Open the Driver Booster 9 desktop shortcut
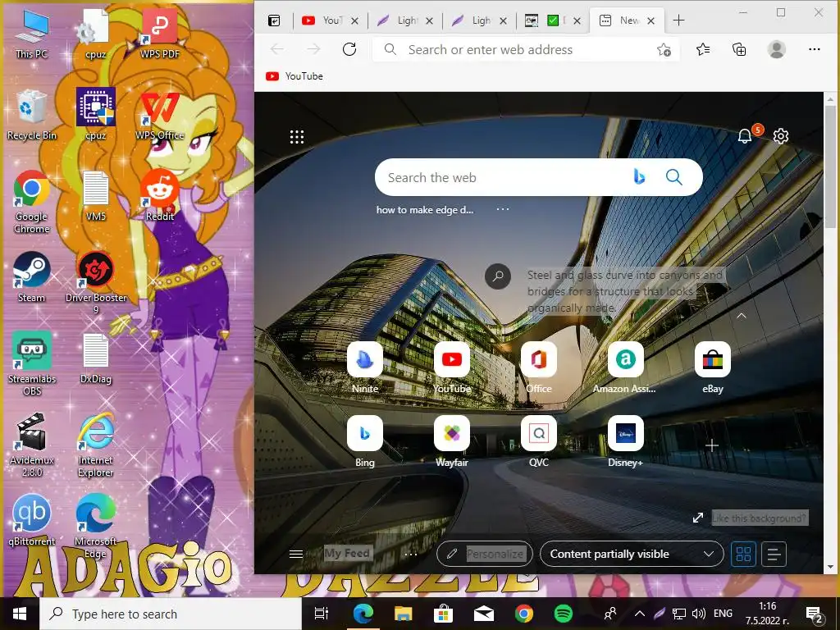This screenshot has width=840, height=630. 96,283
